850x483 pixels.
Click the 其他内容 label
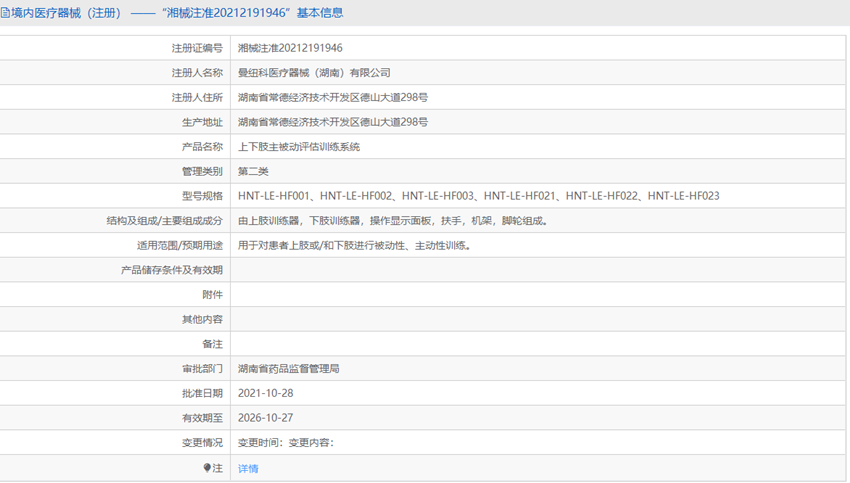click(x=202, y=319)
